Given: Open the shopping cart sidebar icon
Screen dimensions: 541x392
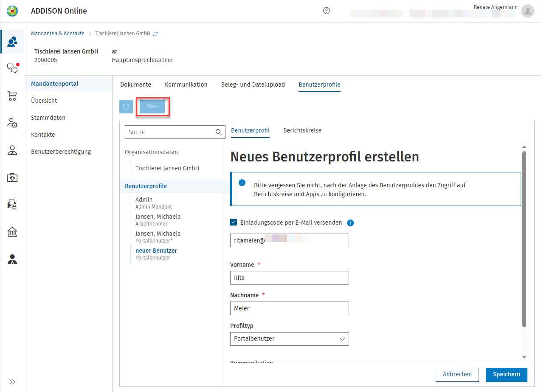Looking at the screenshot, I should [12, 96].
